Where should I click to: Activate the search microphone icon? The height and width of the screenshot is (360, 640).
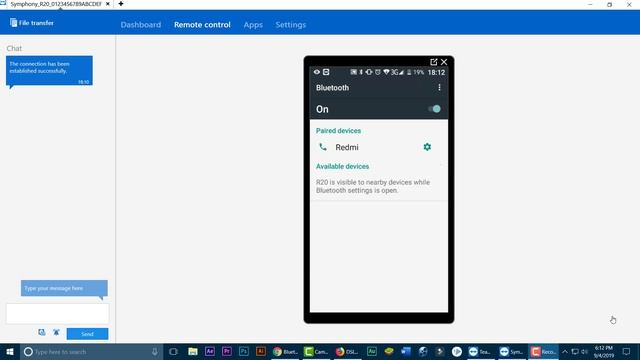(155, 351)
